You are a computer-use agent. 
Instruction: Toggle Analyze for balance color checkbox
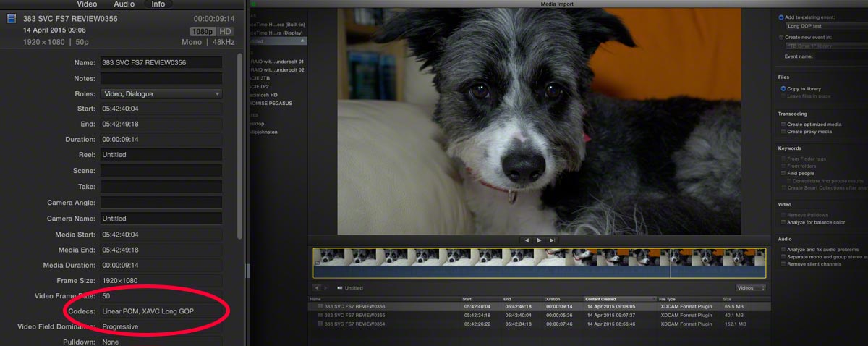coord(783,223)
